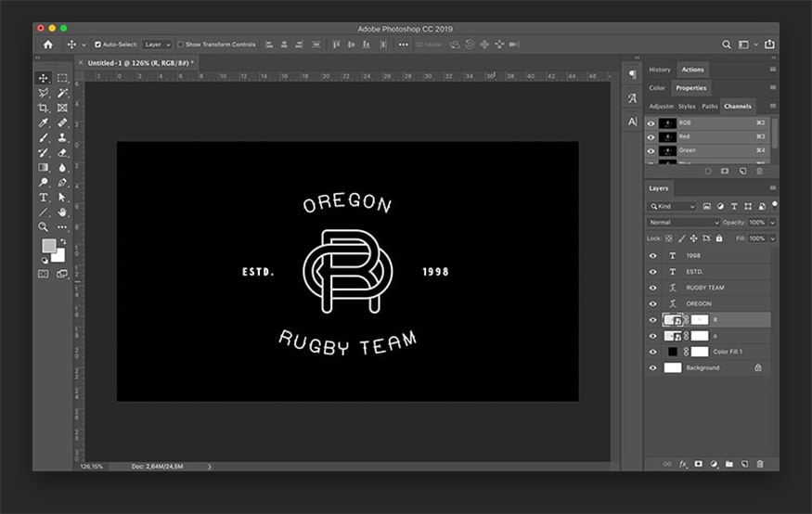
Task: Hide the RUGBY TEAM layer
Action: pyautogui.click(x=652, y=288)
